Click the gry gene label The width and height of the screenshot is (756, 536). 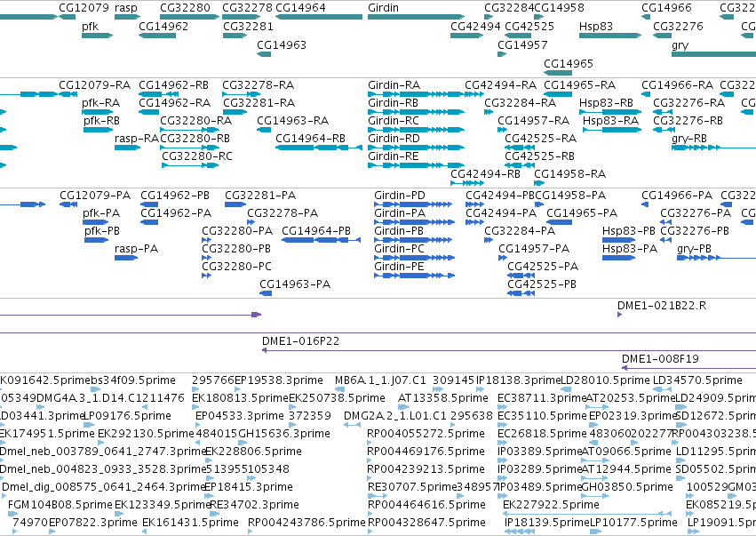tap(680, 44)
